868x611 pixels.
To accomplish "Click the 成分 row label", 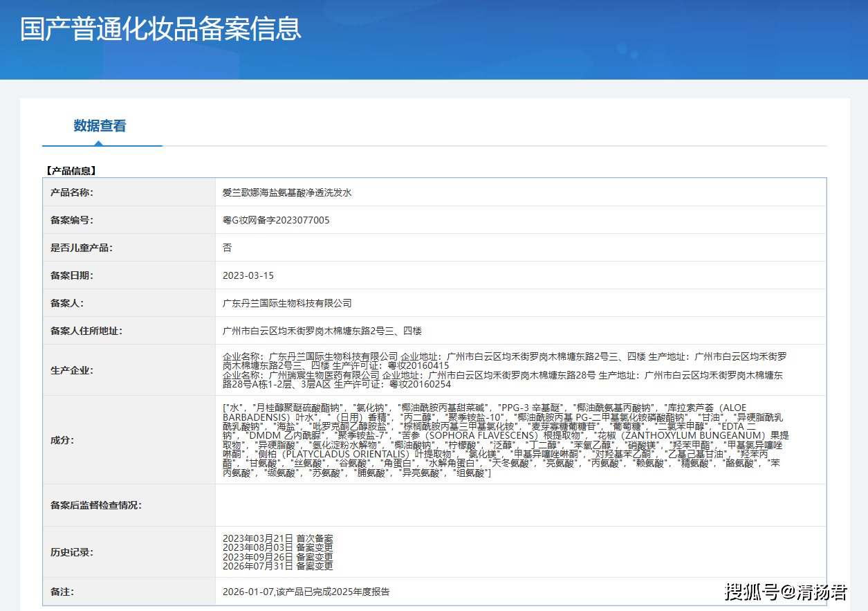I will point(62,440).
